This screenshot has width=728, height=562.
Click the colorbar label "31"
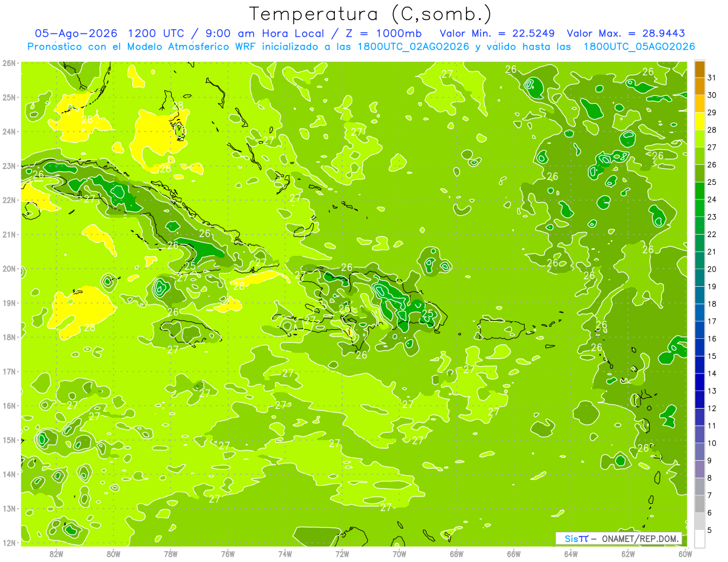712,78
